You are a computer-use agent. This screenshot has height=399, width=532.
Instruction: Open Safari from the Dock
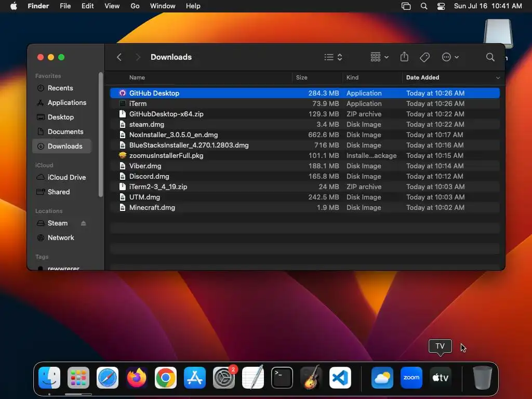[108, 378]
